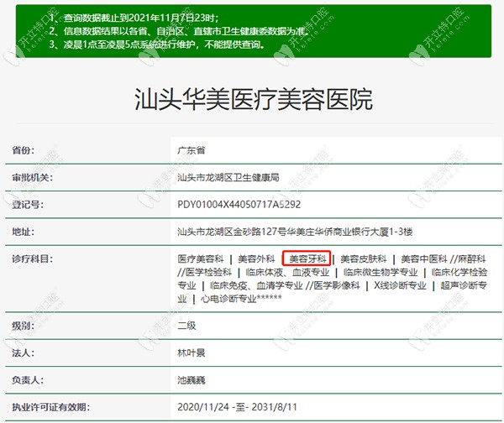Click the department 美容外科

(256, 258)
